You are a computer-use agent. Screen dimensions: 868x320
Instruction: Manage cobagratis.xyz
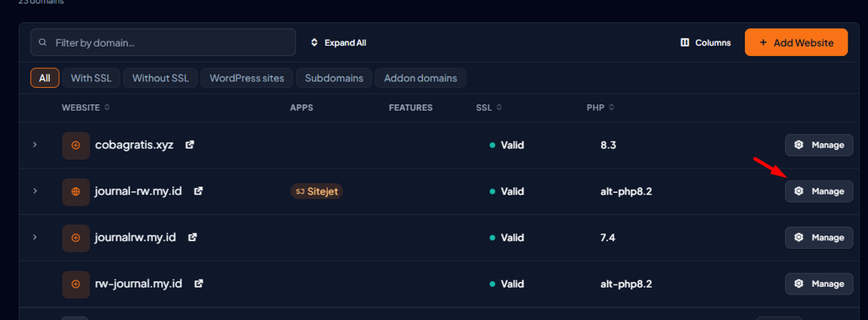[x=820, y=146]
